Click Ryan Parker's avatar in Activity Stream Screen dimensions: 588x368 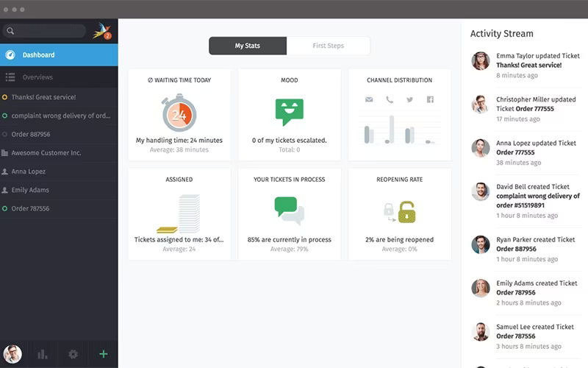(x=481, y=244)
